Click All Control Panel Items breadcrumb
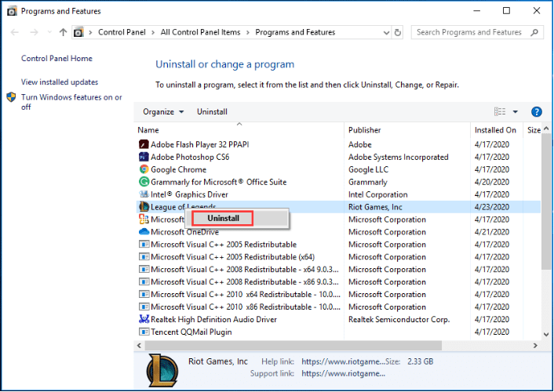This screenshot has width=554, height=392. click(x=200, y=32)
